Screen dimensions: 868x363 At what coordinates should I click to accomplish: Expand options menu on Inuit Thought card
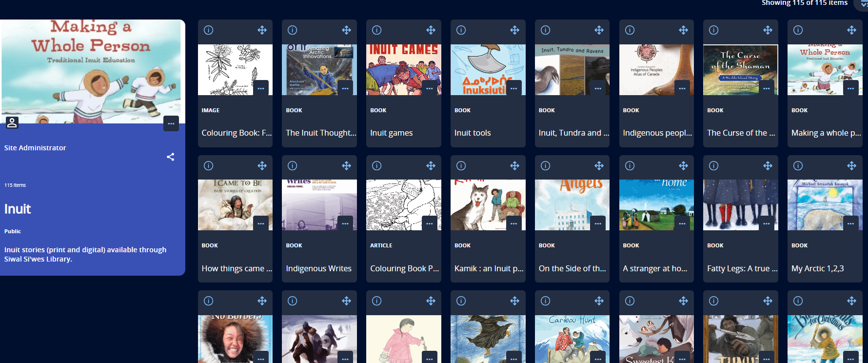tap(345, 88)
